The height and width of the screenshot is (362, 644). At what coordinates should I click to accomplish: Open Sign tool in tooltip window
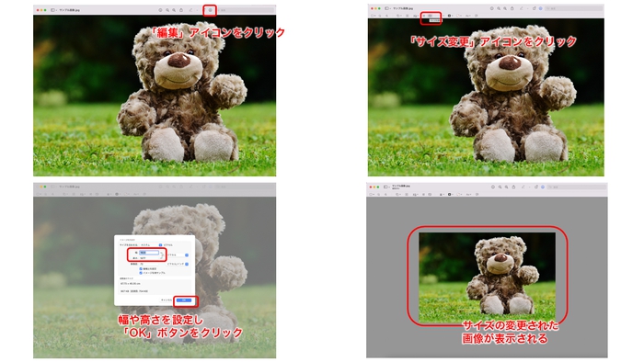point(416,16)
